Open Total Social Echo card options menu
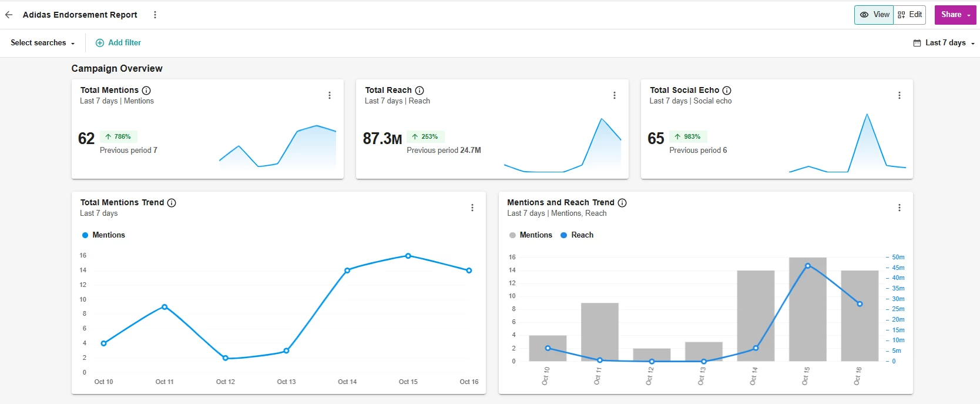 click(x=900, y=95)
